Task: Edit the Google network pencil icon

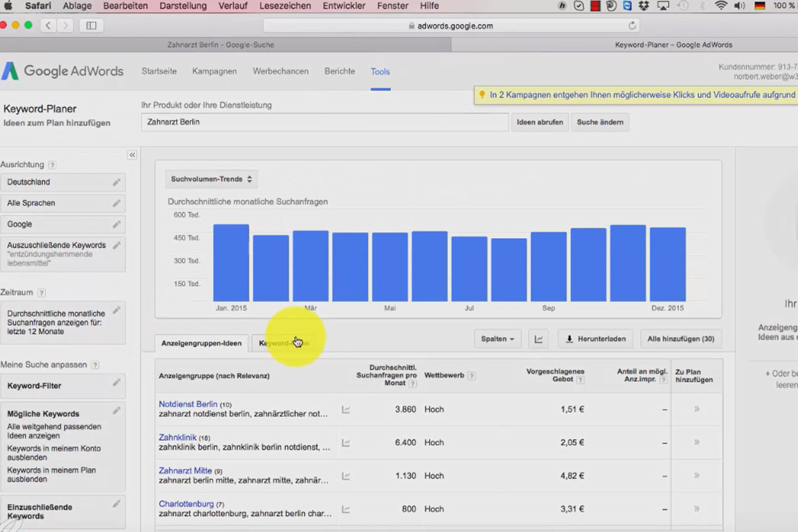Action: (117, 224)
